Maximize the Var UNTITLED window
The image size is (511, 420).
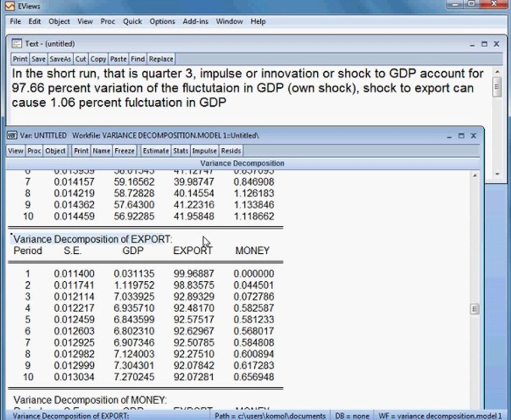[x=461, y=136]
